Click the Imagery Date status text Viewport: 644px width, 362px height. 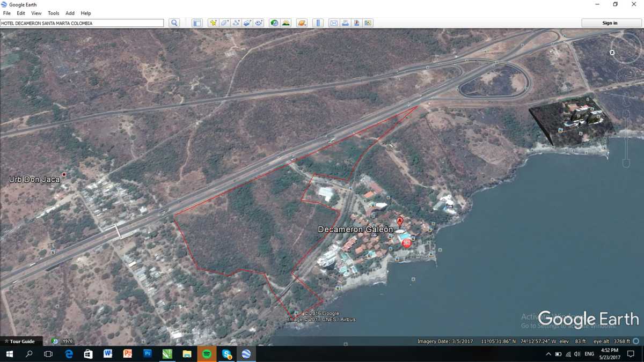point(445,341)
